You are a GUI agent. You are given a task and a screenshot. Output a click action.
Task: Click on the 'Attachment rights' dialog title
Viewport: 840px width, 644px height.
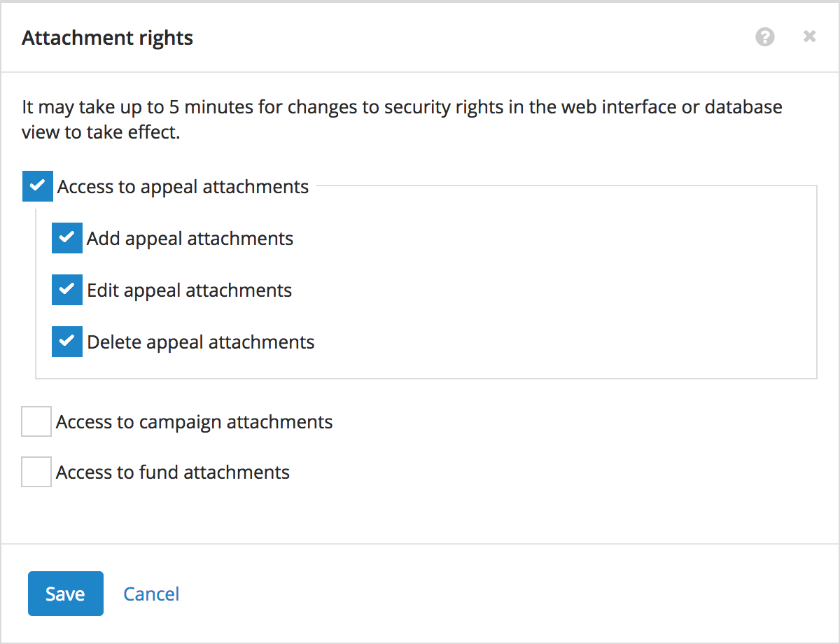click(107, 37)
